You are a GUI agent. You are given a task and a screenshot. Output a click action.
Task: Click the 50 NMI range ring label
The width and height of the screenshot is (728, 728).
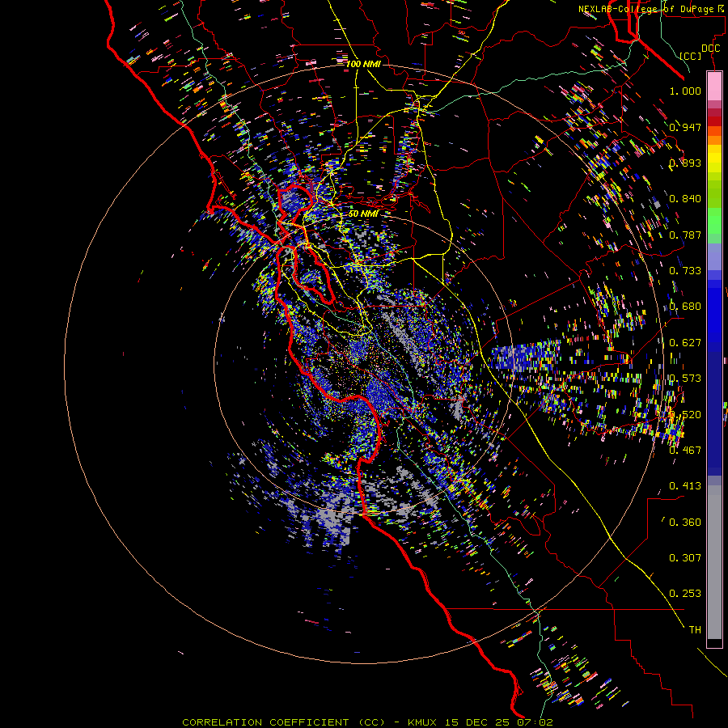(363, 214)
